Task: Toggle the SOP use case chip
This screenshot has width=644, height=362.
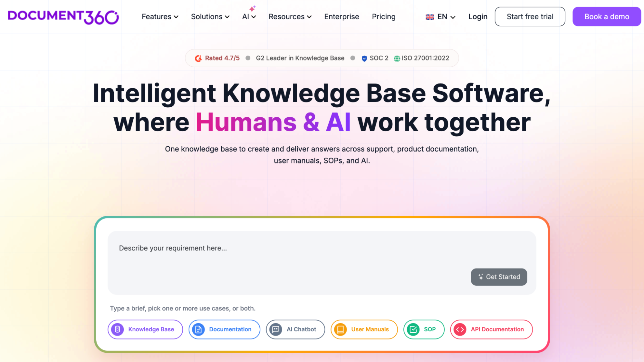Action: tap(424, 329)
